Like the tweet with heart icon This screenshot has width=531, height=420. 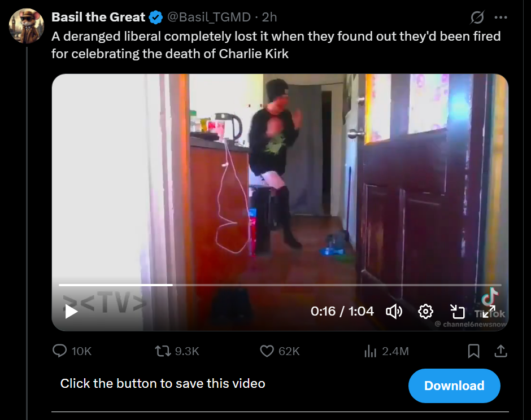[267, 351]
